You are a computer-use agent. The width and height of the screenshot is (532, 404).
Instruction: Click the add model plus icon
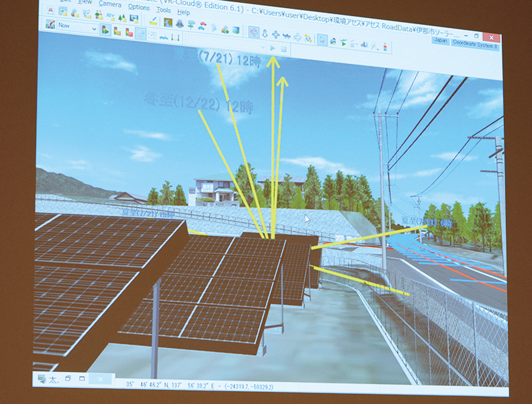point(225,29)
